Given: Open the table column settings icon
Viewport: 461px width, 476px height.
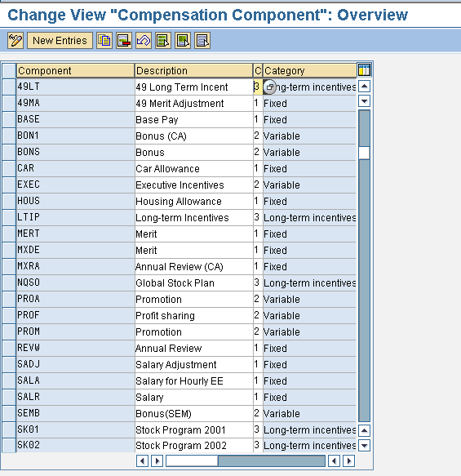Looking at the screenshot, I should click(x=364, y=70).
